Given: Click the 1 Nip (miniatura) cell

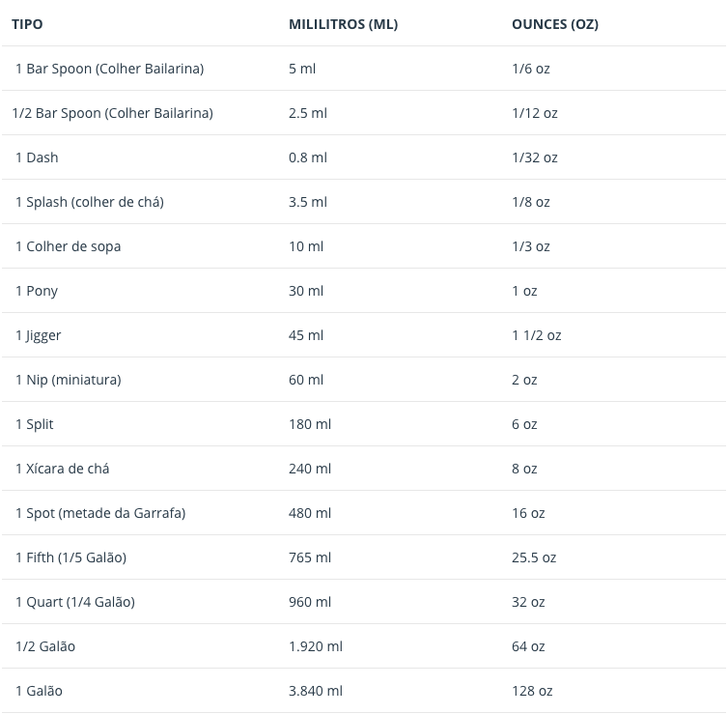Looking at the screenshot, I should tap(68, 380).
